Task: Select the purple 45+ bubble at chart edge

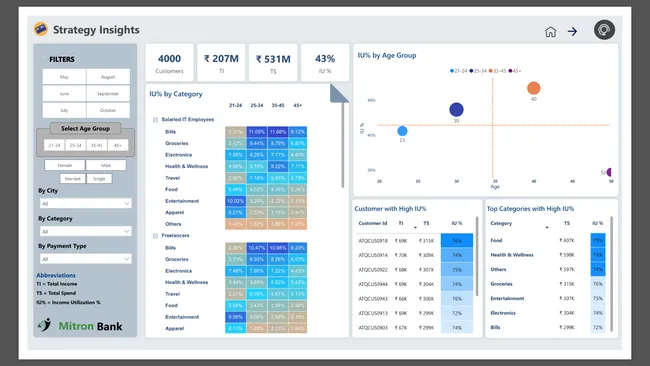Action: point(609,172)
